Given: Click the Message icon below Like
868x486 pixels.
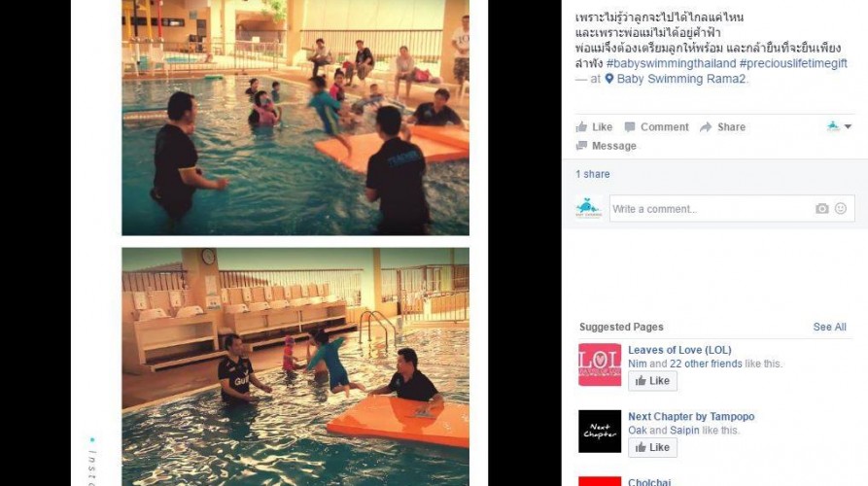Looking at the screenshot, I should (x=581, y=146).
